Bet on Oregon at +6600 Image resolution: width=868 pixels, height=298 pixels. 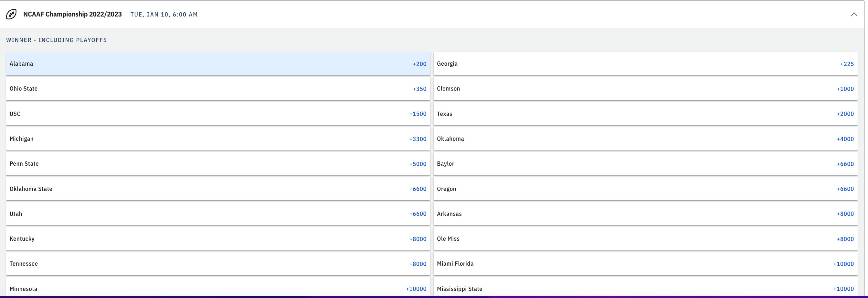[645, 189]
